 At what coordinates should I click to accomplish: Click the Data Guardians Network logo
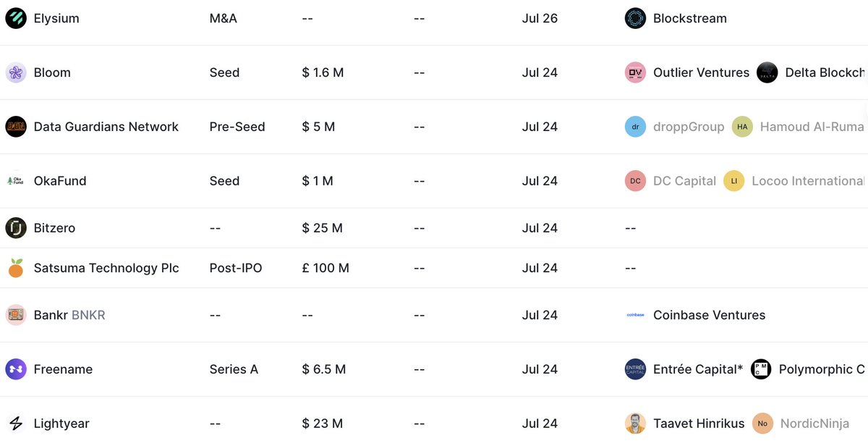point(16,127)
